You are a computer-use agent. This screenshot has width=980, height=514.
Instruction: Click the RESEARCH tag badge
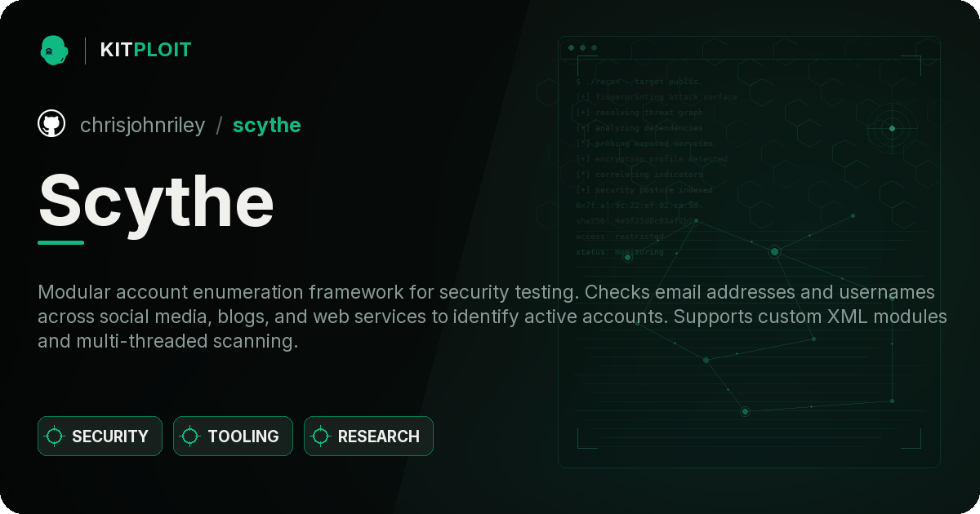click(x=368, y=436)
